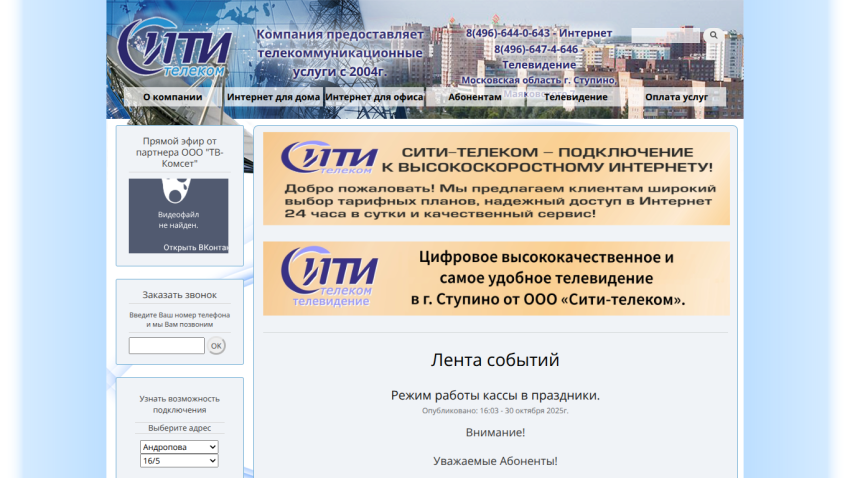Click the Уважаемые Абоненты! text
This screenshot has height=478, width=850.
[x=495, y=461]
